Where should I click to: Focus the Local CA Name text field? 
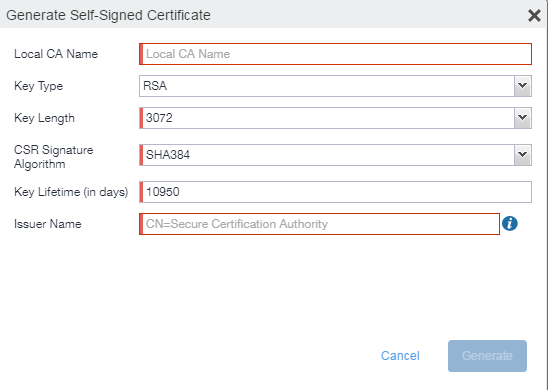coord(336,54)
